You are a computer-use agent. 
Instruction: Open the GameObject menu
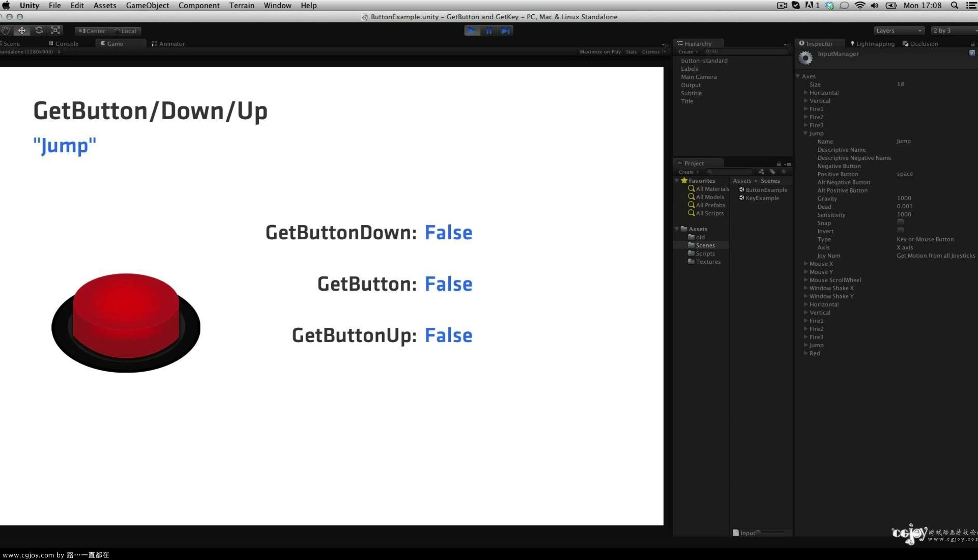pyautogui.click(x=147, y=6)
